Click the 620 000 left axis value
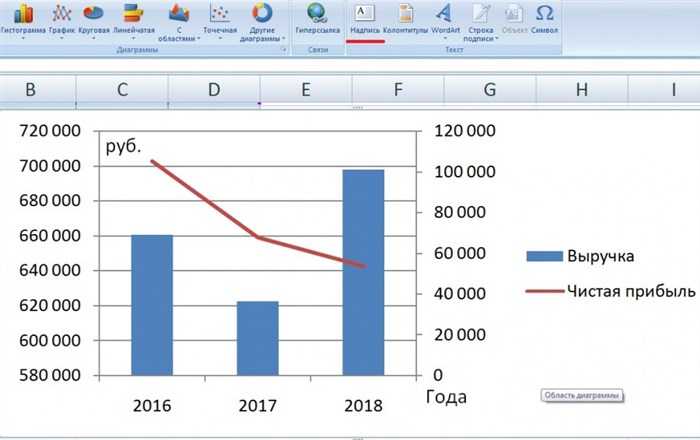 click(50, 306)
